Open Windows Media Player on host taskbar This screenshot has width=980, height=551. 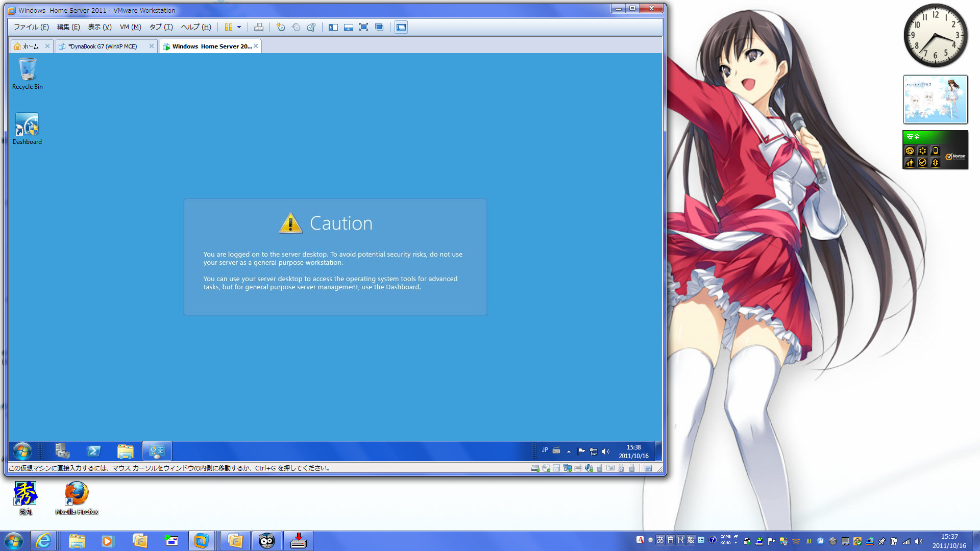[x=107, y=541]
